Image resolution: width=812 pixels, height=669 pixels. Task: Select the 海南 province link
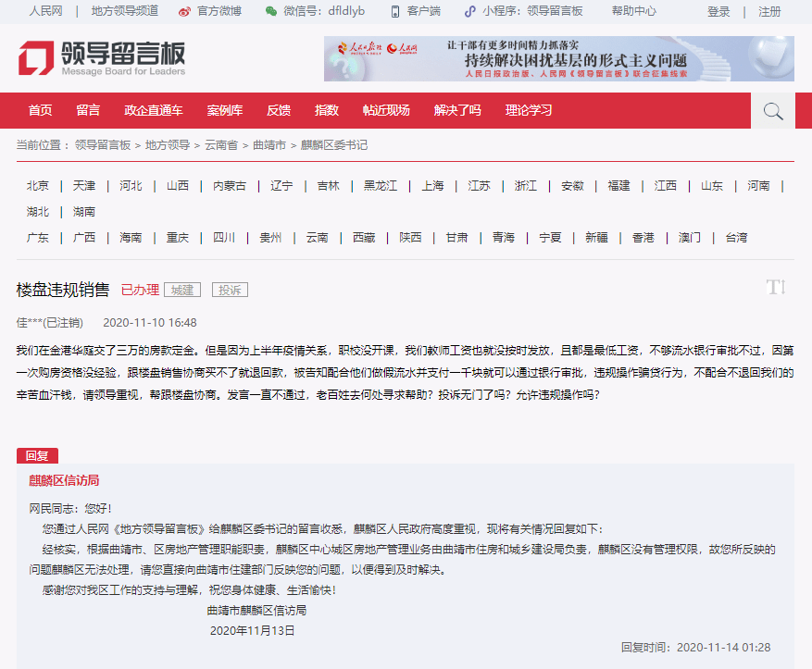[131, 237]
